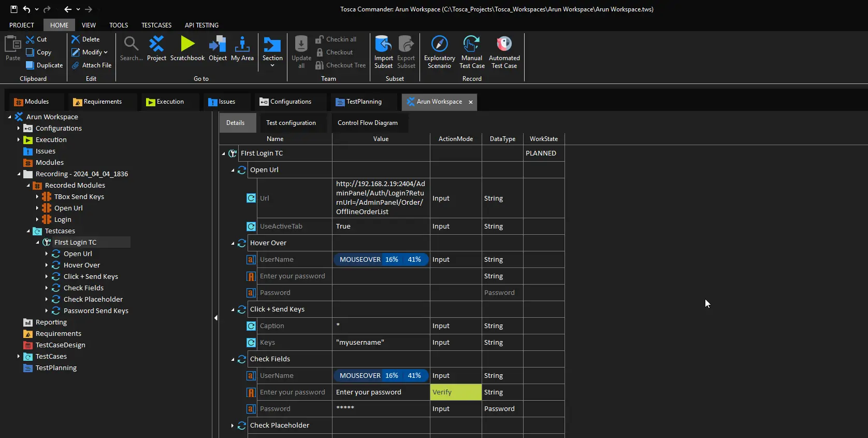Collapse the Hover Over step in grid
Image resolution: width=868 pixels, height=438 pixels.
[233, 243]
